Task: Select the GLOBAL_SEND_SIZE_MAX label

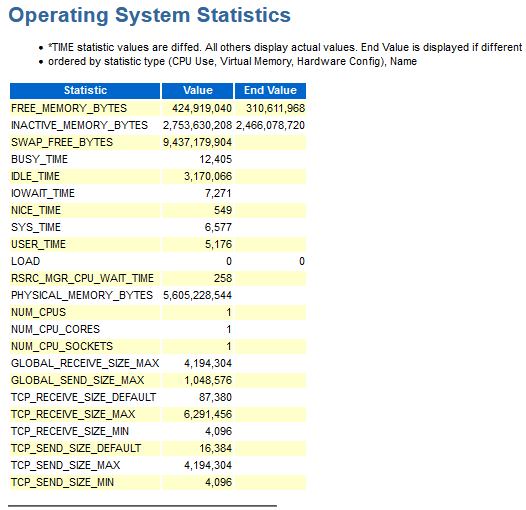Action: point(77,380)
